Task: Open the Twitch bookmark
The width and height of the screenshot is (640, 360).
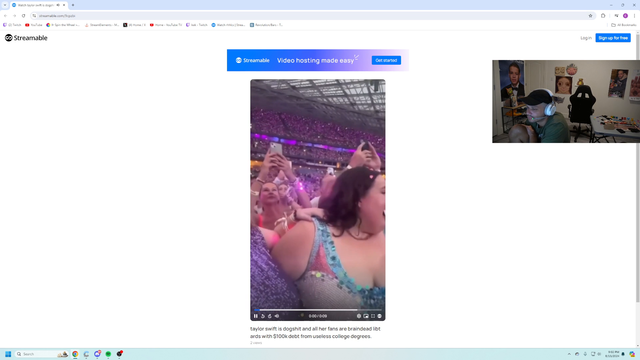Action: pyautogui.click(x=12, y=25)
